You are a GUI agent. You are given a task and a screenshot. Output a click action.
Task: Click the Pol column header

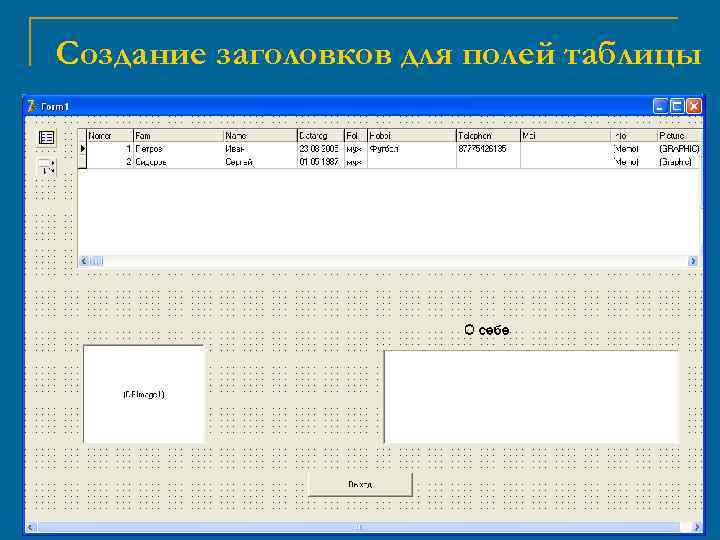point(356,136)
